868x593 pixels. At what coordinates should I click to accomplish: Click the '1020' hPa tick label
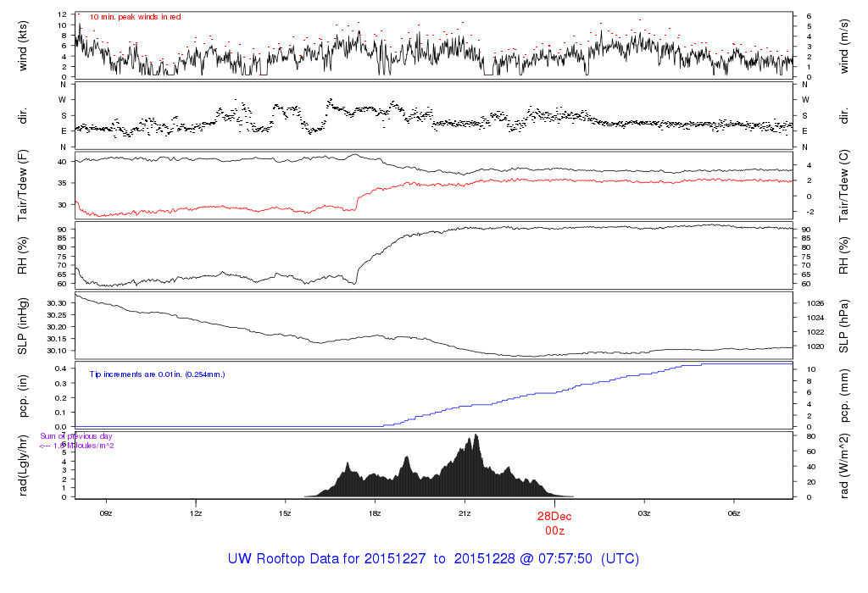coord(815,346)
